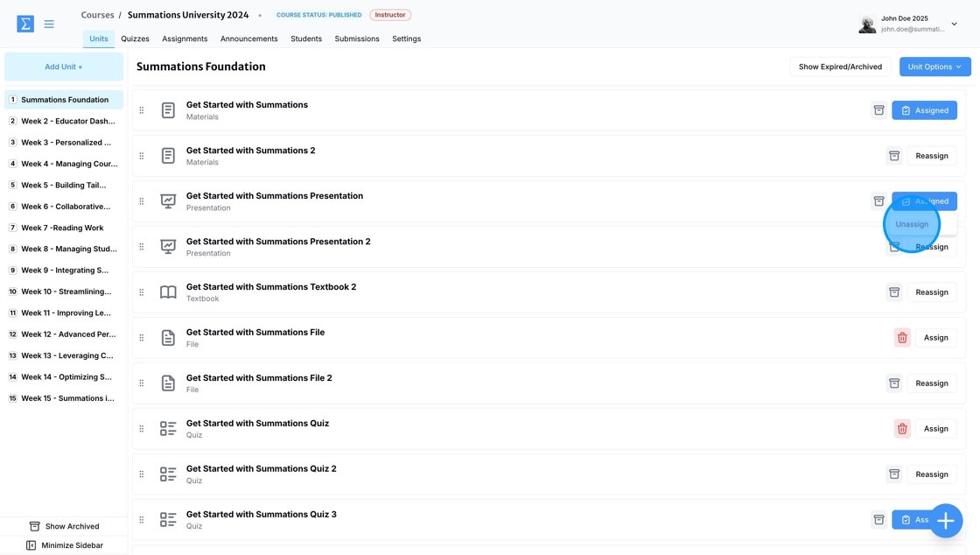Click Show Expired/Archived button
This screenshot has height=555, width=980.
pos(840,67)
